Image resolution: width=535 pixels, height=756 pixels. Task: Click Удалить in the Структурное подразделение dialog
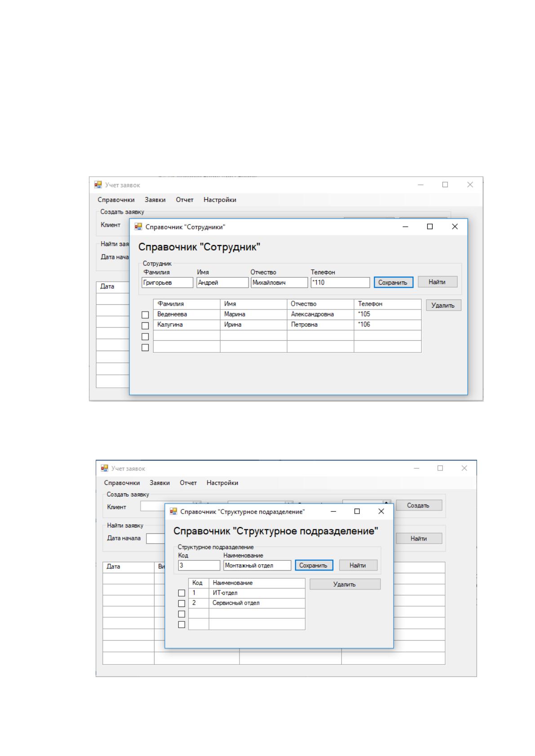345,585
